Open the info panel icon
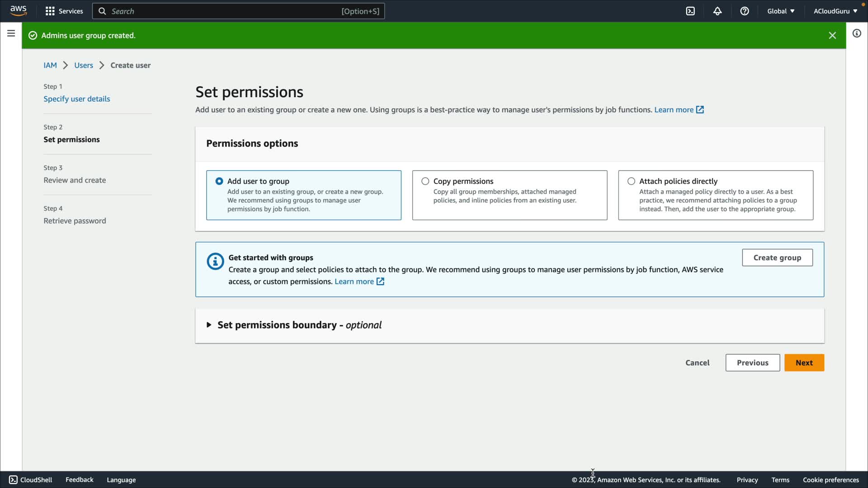Viewport: 868px width, 488px height. pos(857,33)
